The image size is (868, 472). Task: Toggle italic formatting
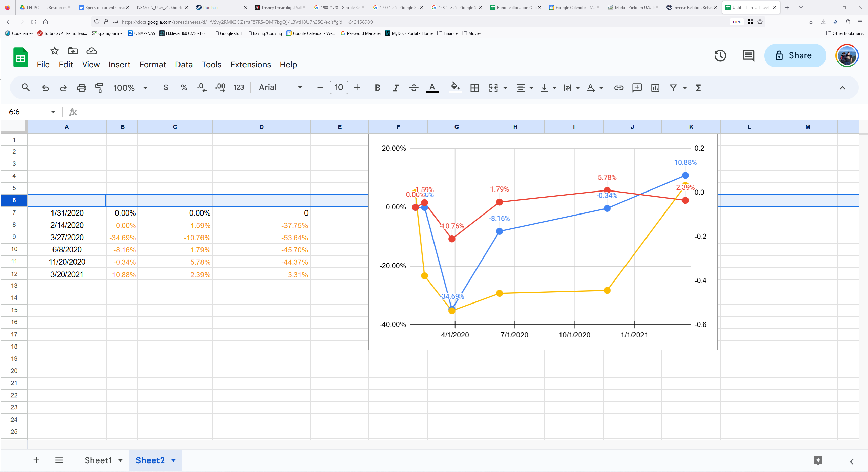[x=395, y=88]
